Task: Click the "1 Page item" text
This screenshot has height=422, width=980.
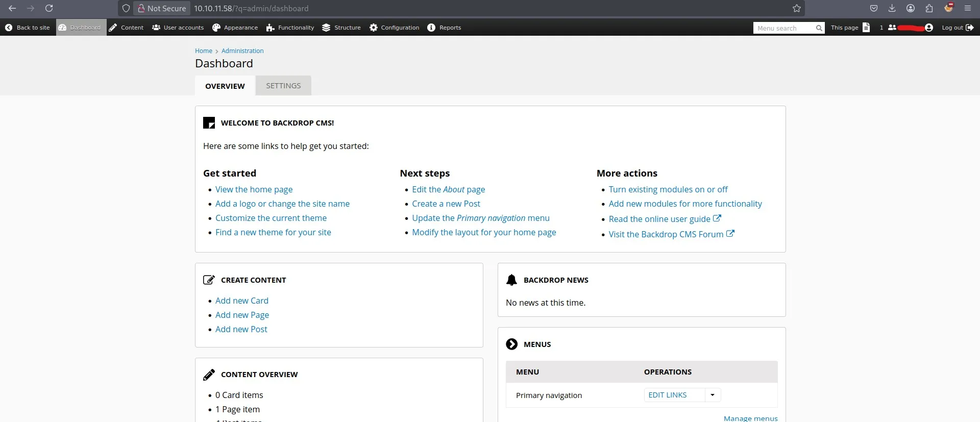Action: pyautogui.click(x=237, y=409)
